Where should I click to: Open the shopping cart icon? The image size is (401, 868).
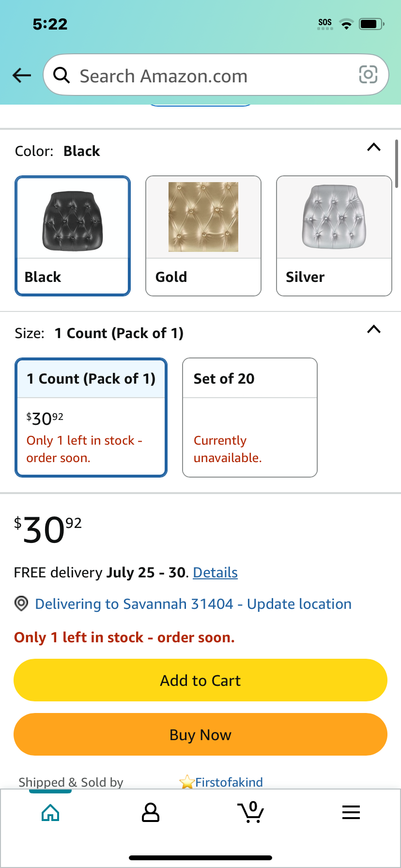[x=251, y=812]
